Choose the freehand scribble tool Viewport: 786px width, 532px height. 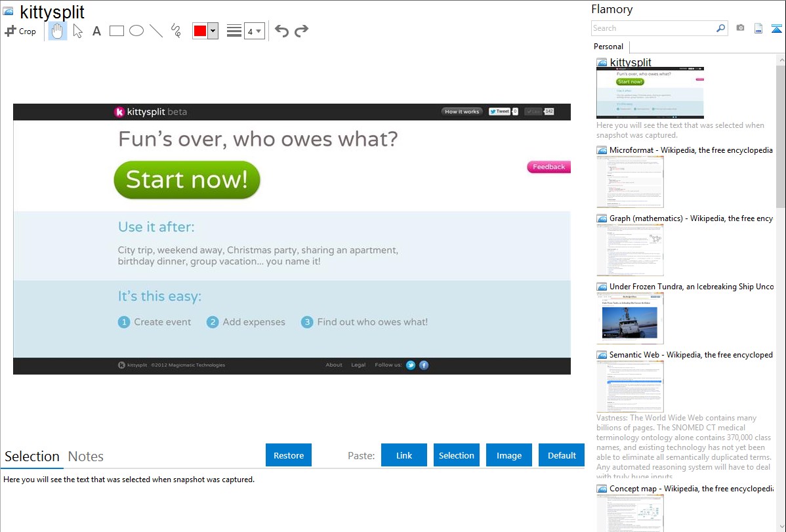[x=176, y=31]
